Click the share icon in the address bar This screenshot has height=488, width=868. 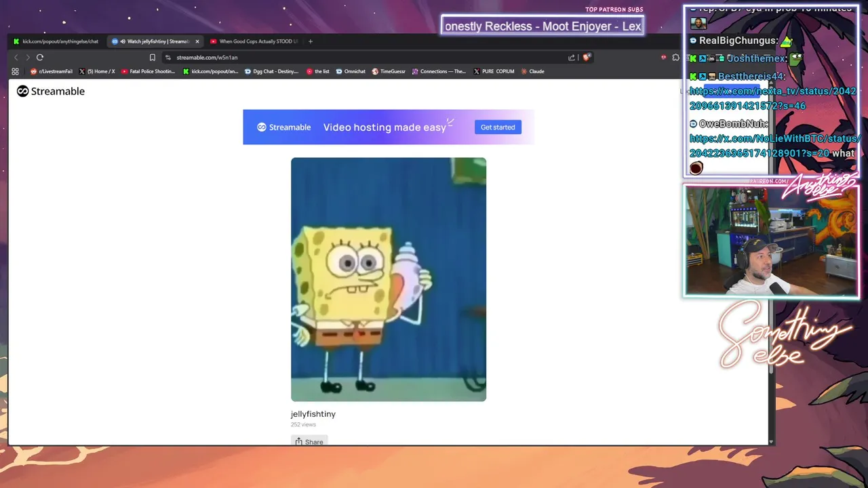(572, 58)
